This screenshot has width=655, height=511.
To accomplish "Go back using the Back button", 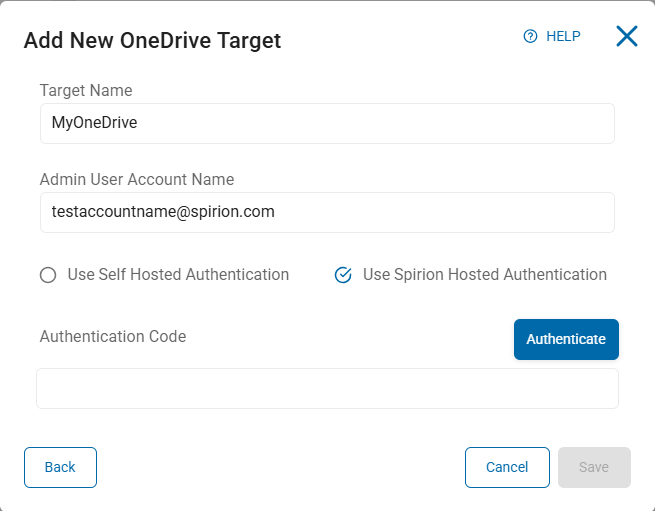I will click(60, 467).
